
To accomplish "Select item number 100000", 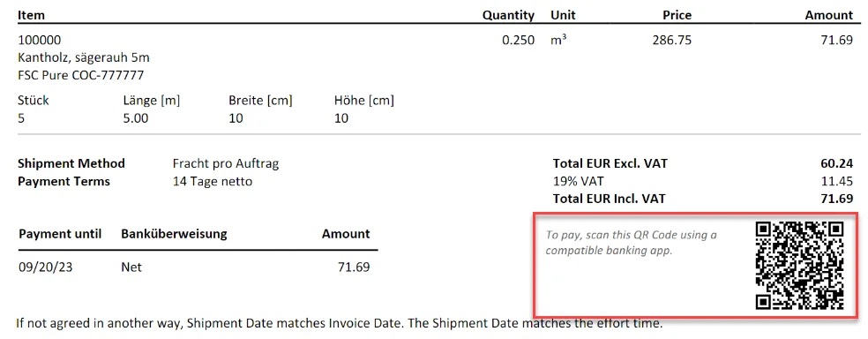I will pyautogui.click(x=40, y=40).
